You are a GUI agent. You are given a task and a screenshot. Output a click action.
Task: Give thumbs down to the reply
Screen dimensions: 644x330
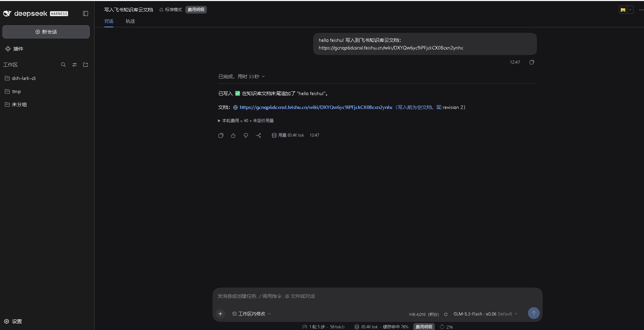click(246, 135)
